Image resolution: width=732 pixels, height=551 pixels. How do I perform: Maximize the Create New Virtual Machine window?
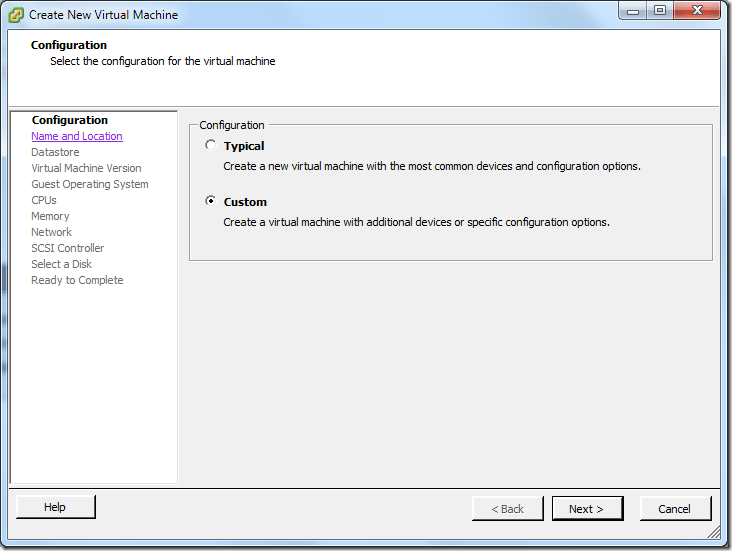tap(660, 11)
